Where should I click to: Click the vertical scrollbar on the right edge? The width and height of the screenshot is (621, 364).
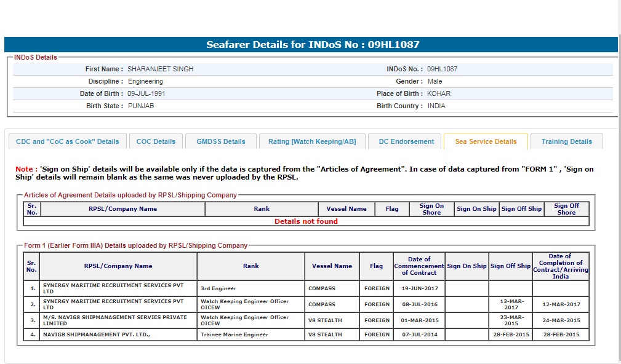tap(618, 184)
